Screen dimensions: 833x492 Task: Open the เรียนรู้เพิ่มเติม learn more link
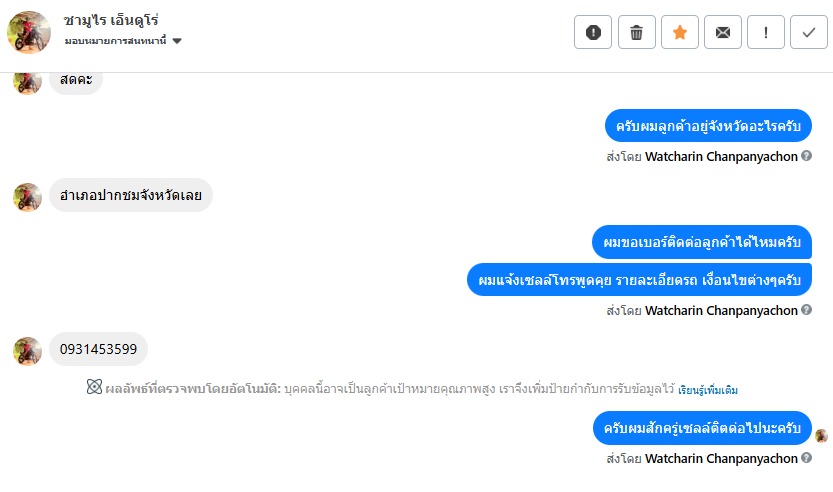pos(708,389)
